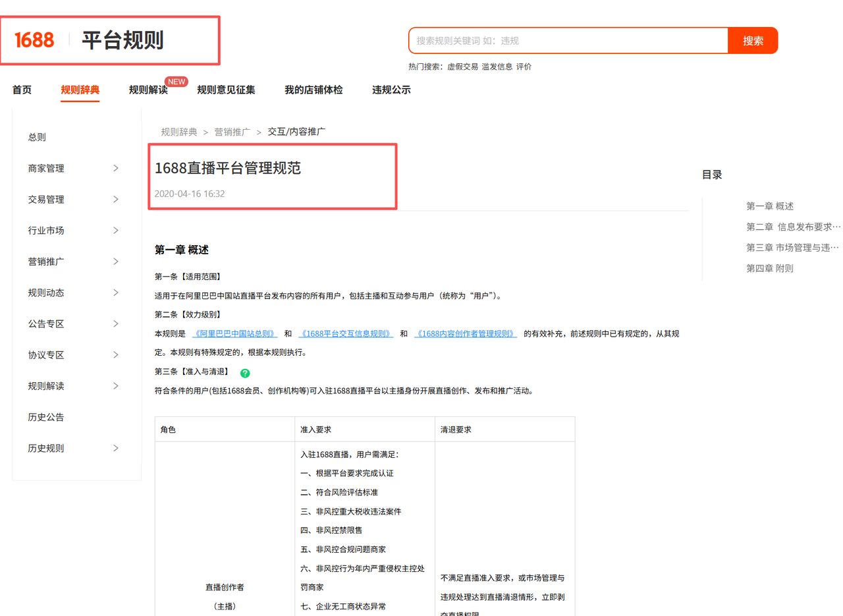Expand the 历史规则 chevron
843x616 pixels.
(x=116, y=448)
